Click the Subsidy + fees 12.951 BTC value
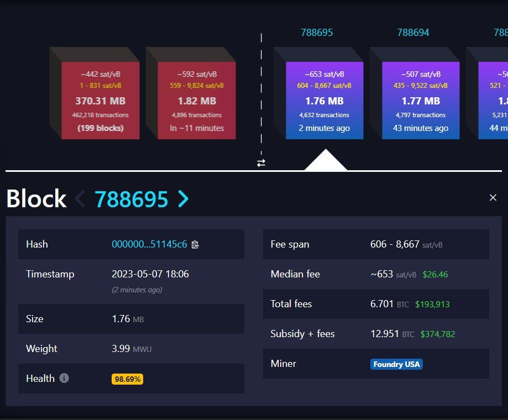 click(x=392, y=334)
